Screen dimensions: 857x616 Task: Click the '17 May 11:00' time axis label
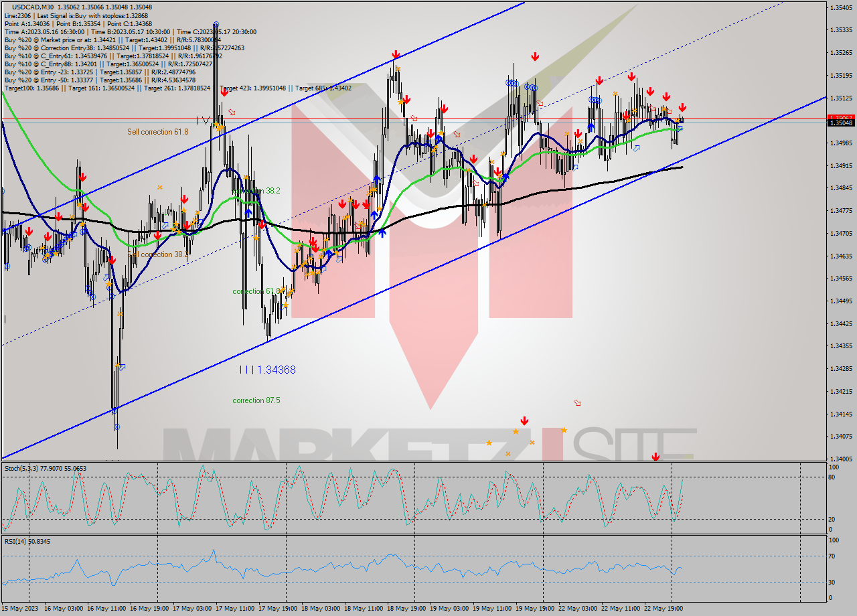(x=235, y=609)
